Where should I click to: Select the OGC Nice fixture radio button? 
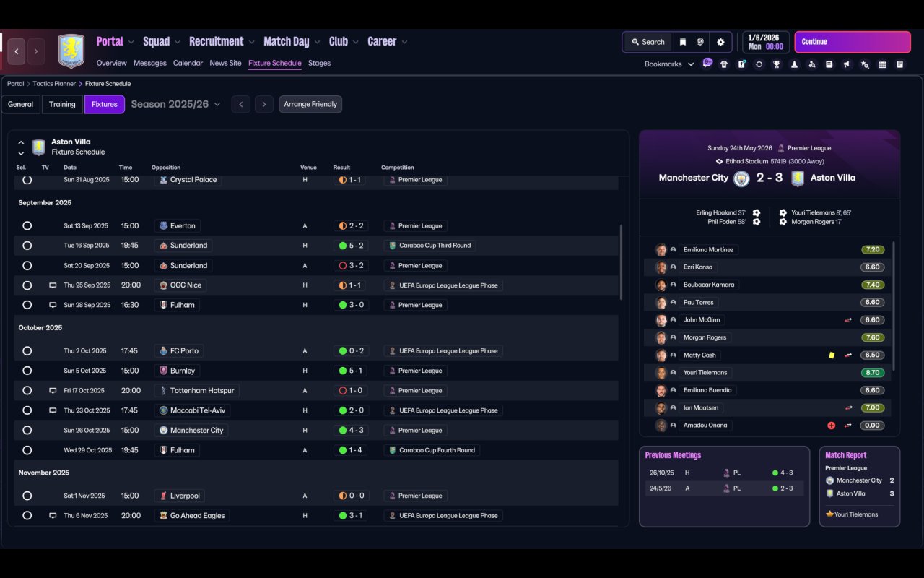pos(27,285)
